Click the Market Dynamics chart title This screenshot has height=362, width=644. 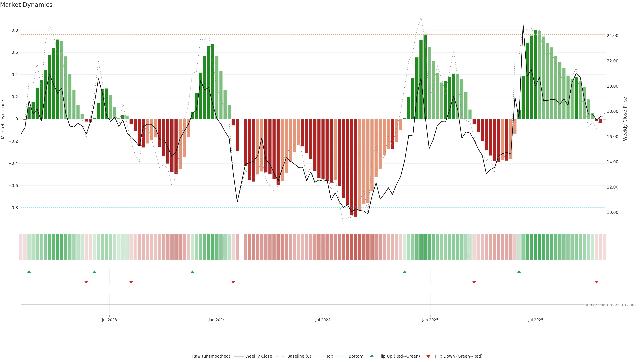coord(26,5)
